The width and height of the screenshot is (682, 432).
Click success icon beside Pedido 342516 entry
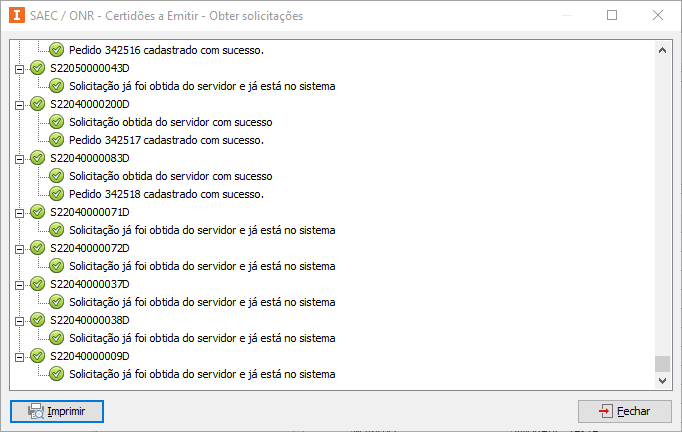(x=57, y=50)
